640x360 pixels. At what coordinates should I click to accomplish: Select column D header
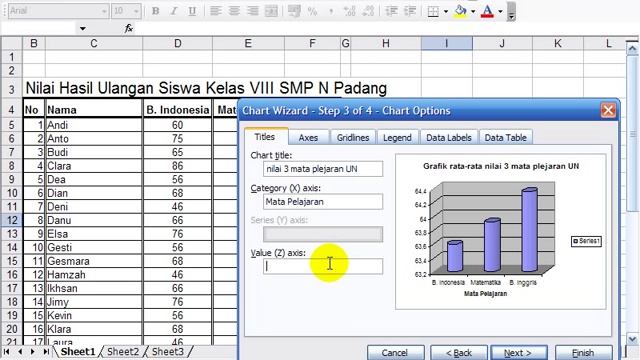point(178,43)
